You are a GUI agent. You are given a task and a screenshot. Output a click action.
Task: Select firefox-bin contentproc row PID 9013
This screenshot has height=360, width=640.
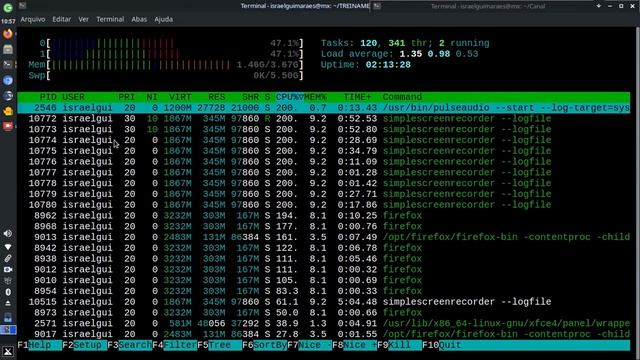[x=324, y=237]
